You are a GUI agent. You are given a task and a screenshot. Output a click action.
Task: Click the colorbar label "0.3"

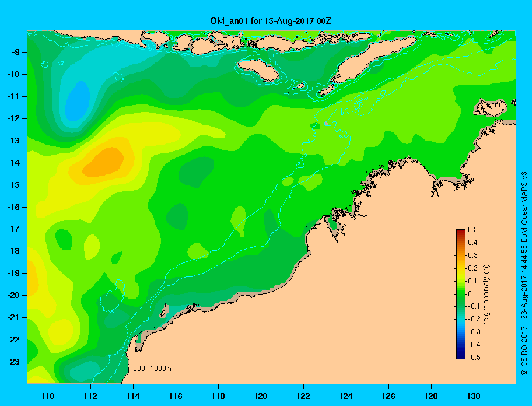(x=473, y=255)
